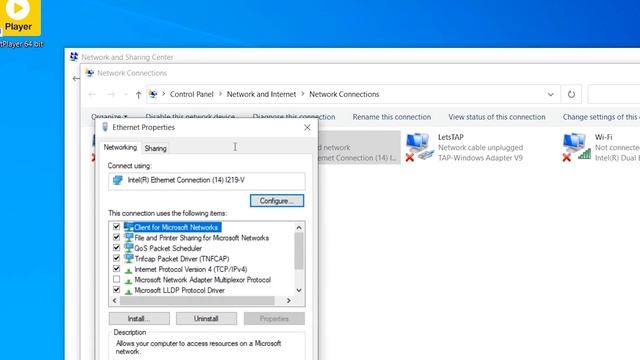
Task: Click Diagnose this connection in toolbar
Action: point(294,117)
